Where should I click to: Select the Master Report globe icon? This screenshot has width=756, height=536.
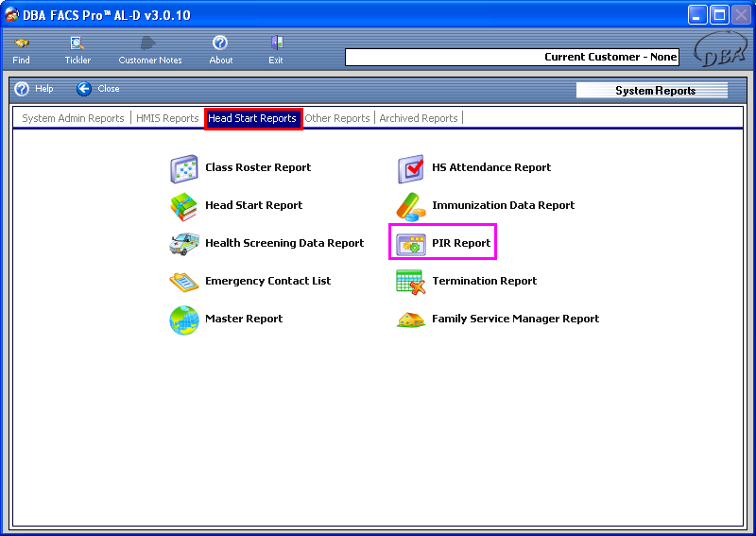183,320
